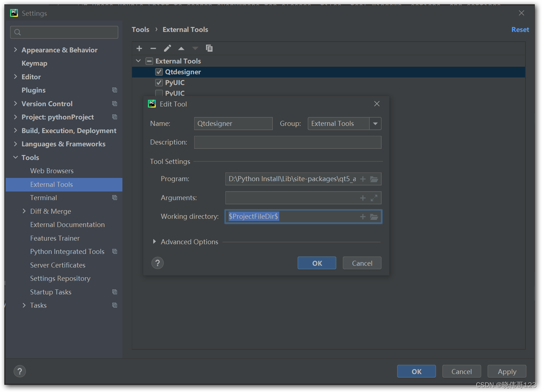Expand Advanced Options section
This screenshot has width=542, height=392.
(x=154, y=242)
